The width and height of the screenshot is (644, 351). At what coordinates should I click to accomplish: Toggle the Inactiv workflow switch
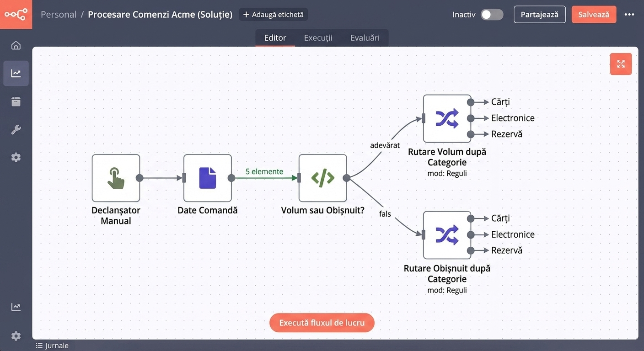[x=492, y=15]
